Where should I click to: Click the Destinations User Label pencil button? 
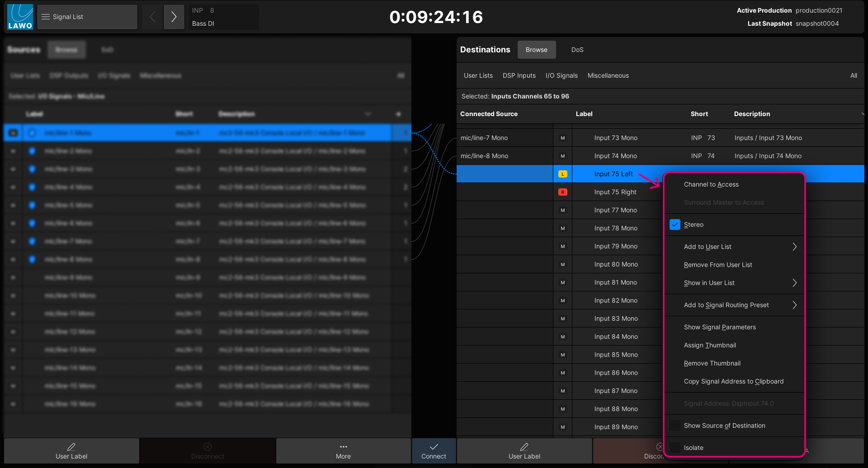(x=524, y=451)
